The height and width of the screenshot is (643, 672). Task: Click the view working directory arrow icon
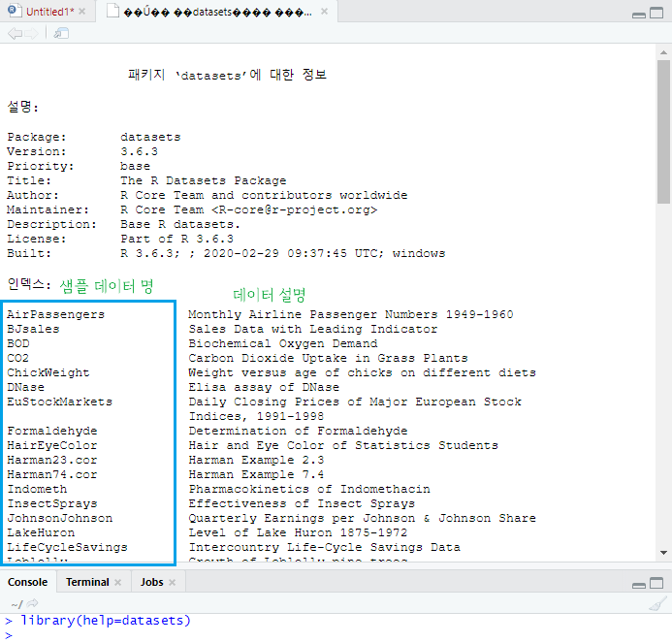click(x=32, y=603)
